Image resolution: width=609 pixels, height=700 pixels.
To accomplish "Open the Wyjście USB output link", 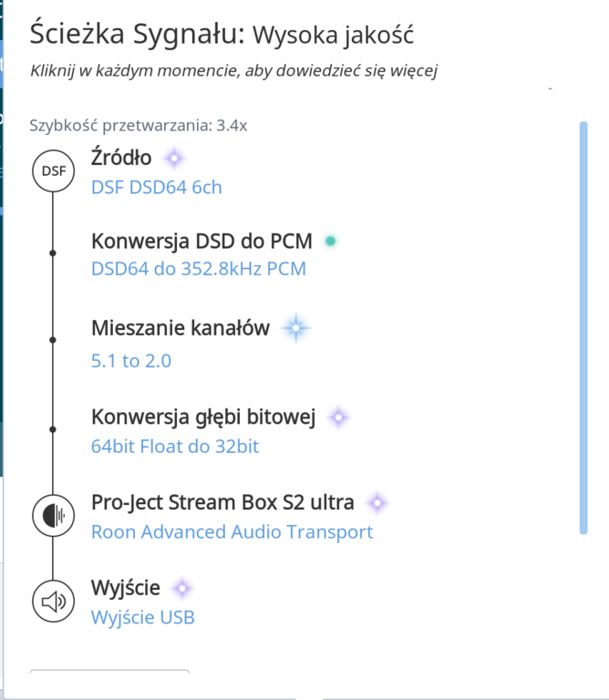I will click(143, 617).
